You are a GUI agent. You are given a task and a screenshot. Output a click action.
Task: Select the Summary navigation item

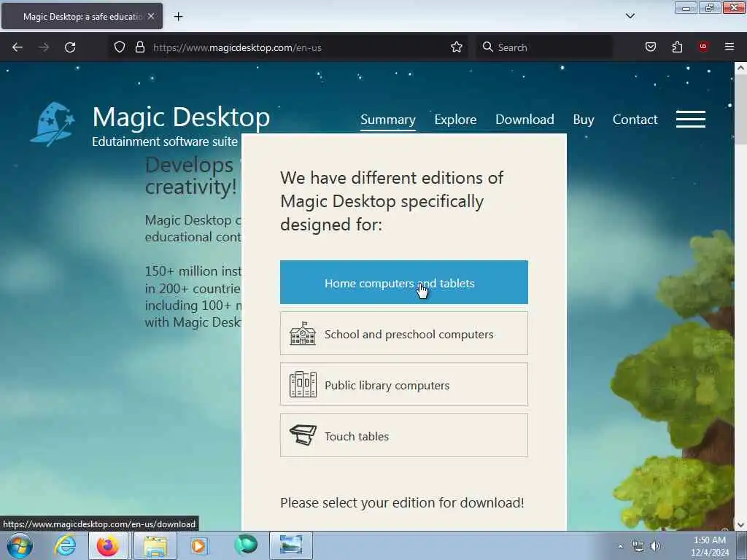pyautogui.click(x=388, y=120)
